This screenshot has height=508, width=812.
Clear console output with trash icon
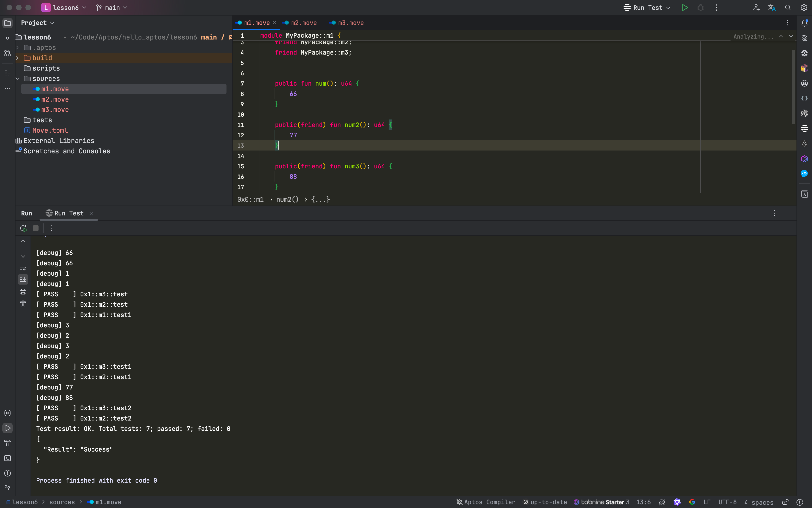[x=23, y=304]
